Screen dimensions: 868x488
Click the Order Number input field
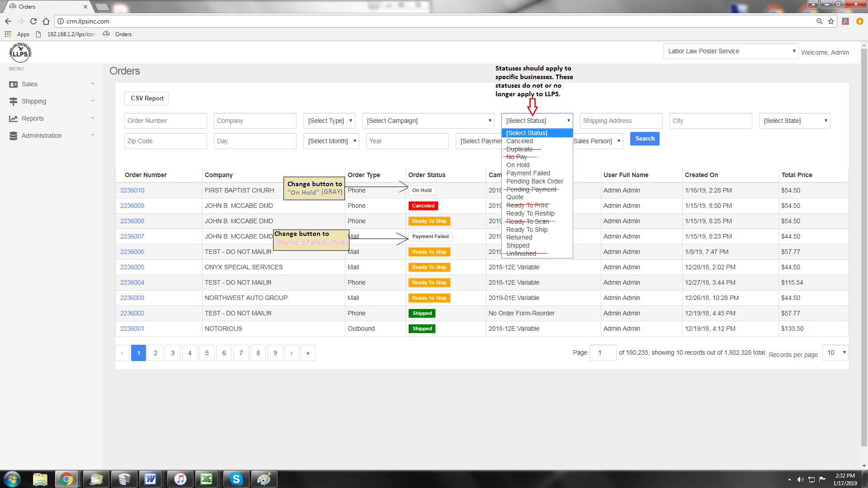(x=165, y=121)
